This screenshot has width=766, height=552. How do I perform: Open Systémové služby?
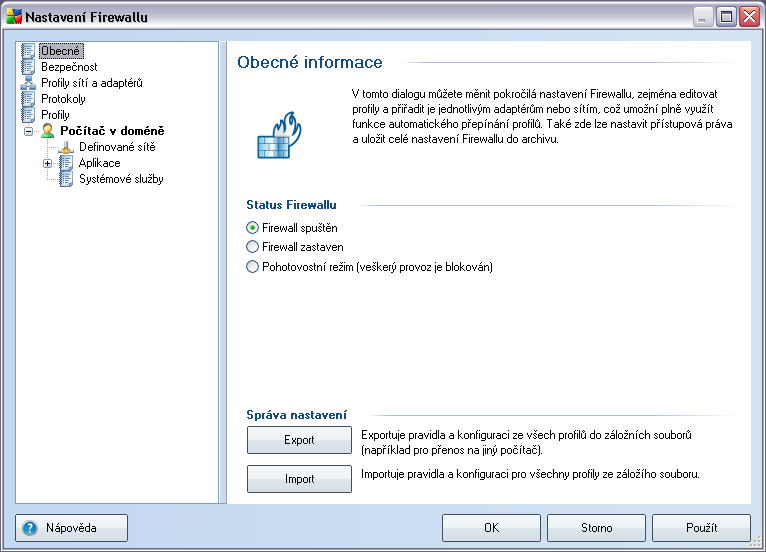(x=121, y=179)
